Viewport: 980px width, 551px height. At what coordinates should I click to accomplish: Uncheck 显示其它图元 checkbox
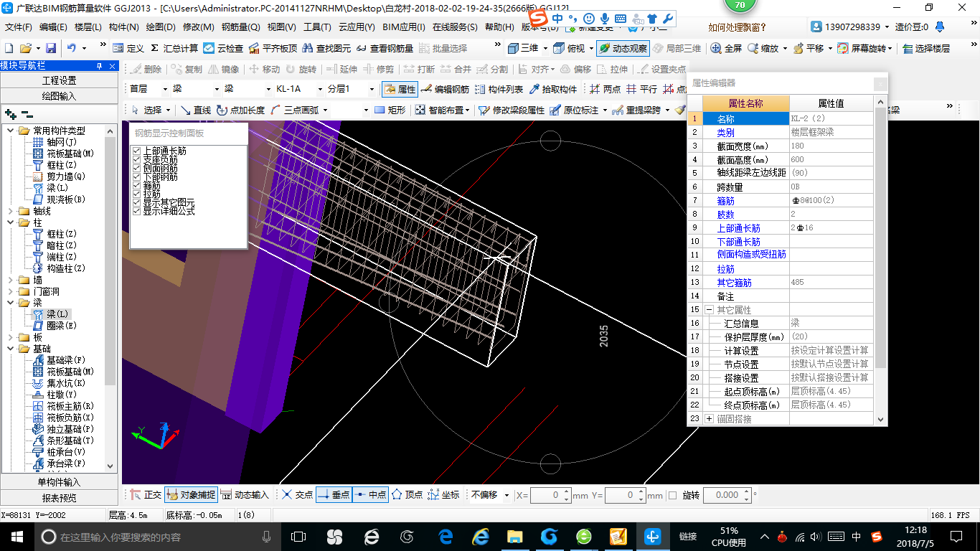pos(136,203)
